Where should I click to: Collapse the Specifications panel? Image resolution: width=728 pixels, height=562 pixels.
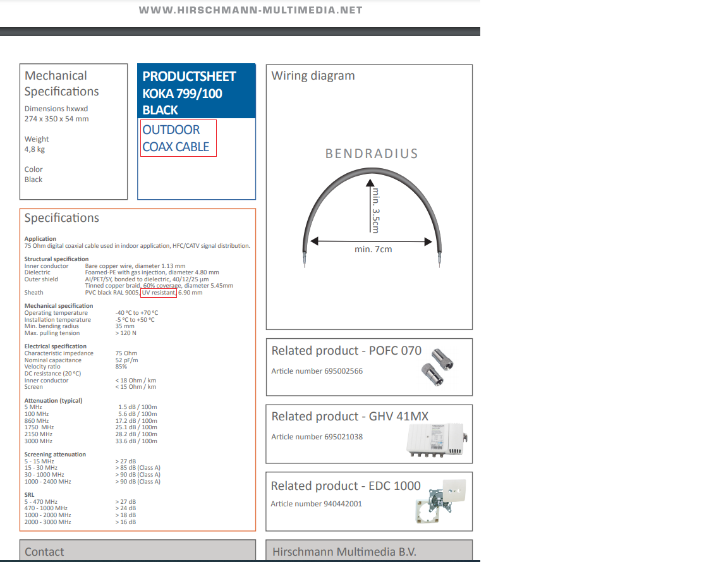[61, 217]
